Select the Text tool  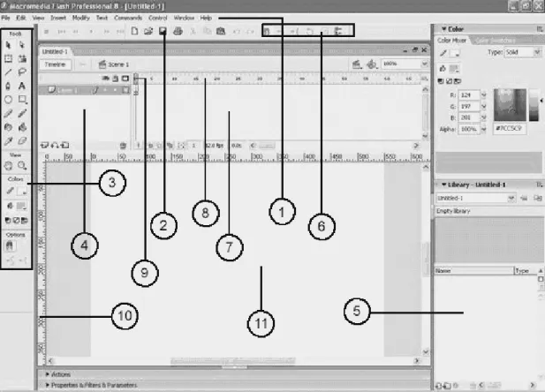[x=22, y=86]
